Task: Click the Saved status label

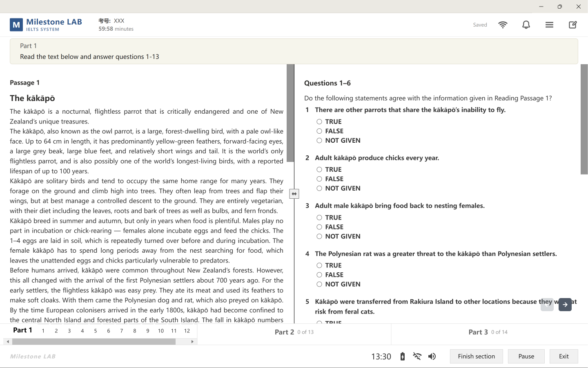Action: pos(480,25)
